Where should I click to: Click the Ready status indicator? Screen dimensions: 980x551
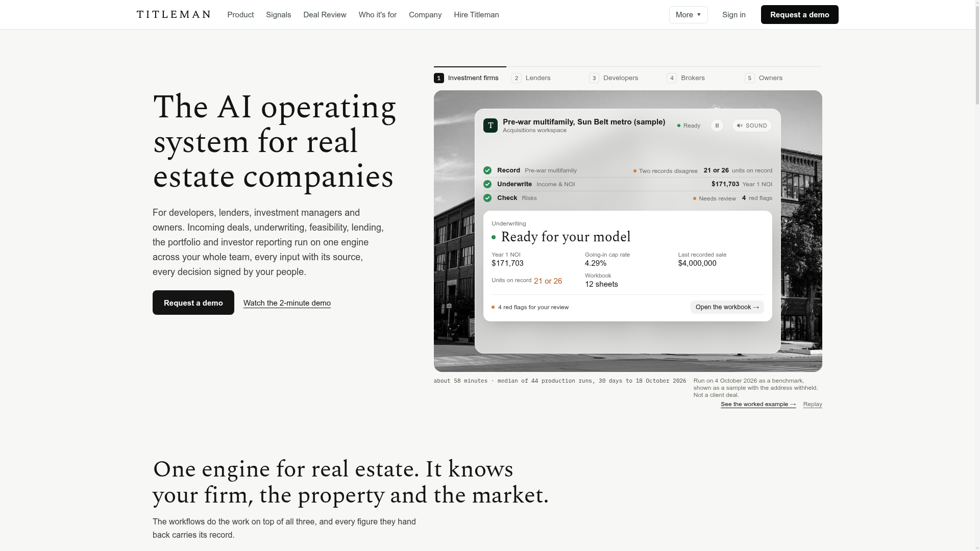[x=689, y=126]
